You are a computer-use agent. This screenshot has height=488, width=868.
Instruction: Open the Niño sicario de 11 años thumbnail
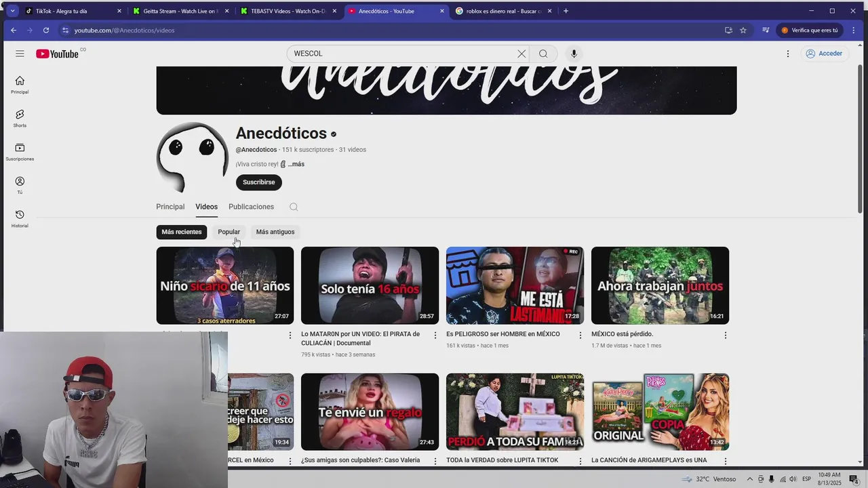coord(225,285)
